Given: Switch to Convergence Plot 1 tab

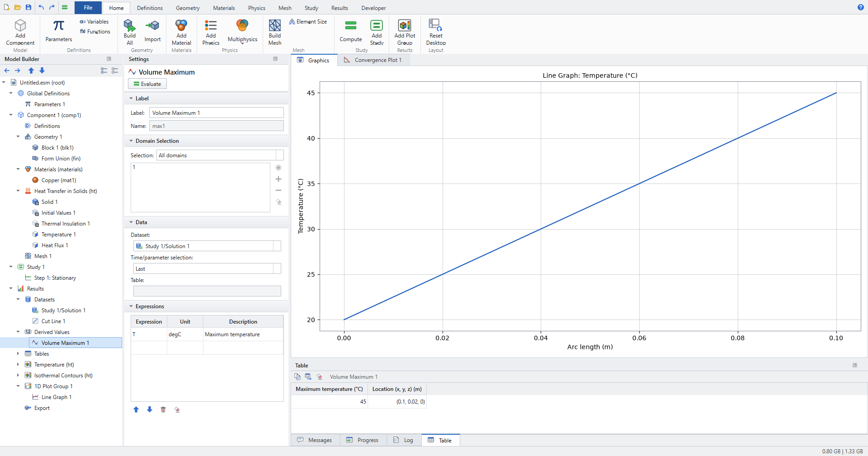Looking at the screenshot, I should 373,60.
